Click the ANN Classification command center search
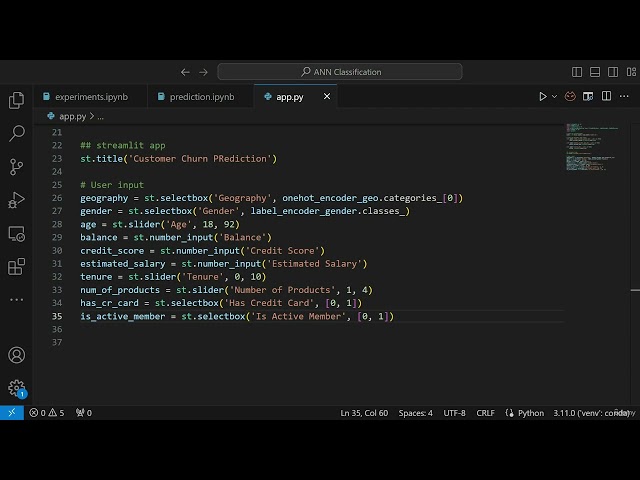The width and height of the screenshot is (640, 480). (340, 72)
